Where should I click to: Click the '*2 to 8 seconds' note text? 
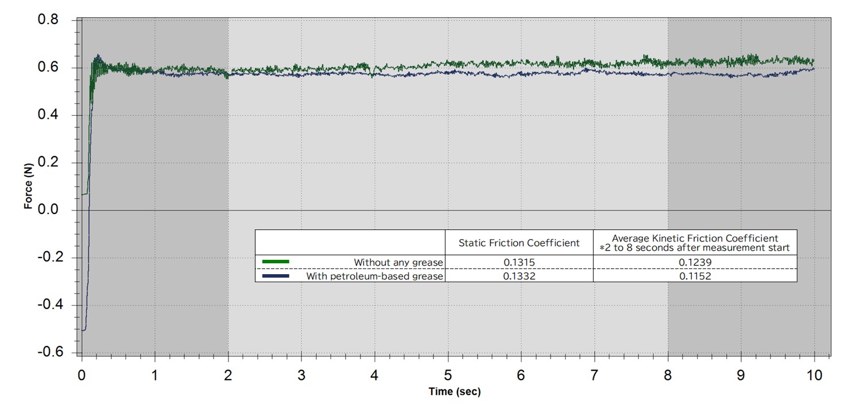pos(695,248)
